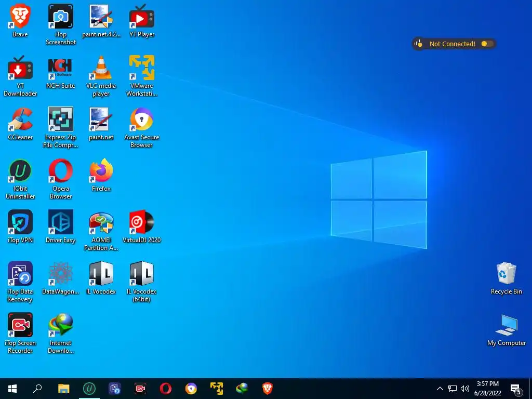This screenshot has width=532, height=399.
Task: Select the Recycle Bin icon
Action: (507, 278)
